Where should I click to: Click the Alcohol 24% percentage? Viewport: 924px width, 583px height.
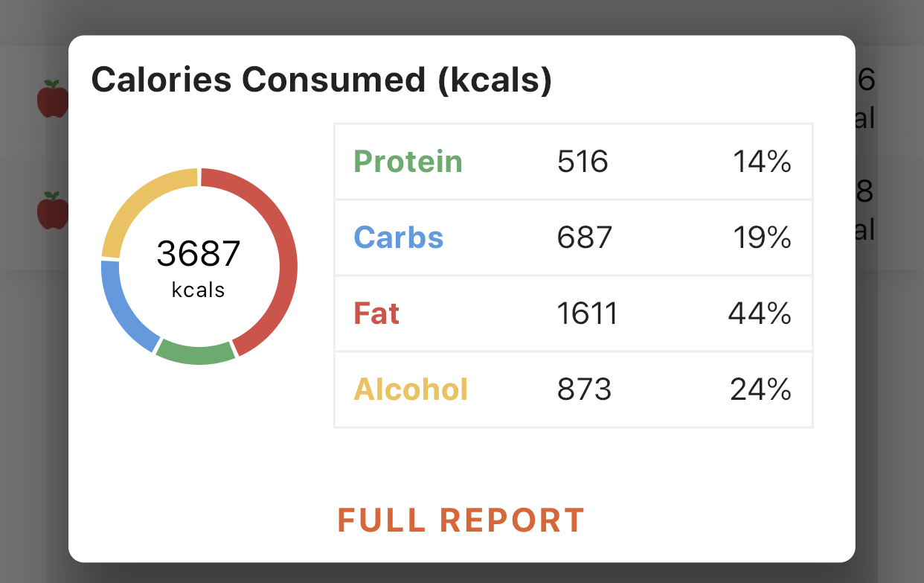pyautogui.click(x=760, y=389)
